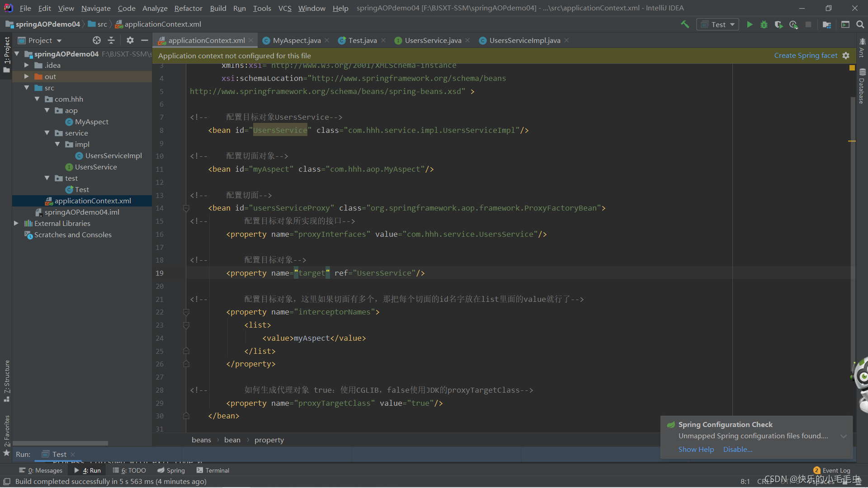The image size is (868, 488).
Task: Click Show Help in Spring notification
Action: 696,449
